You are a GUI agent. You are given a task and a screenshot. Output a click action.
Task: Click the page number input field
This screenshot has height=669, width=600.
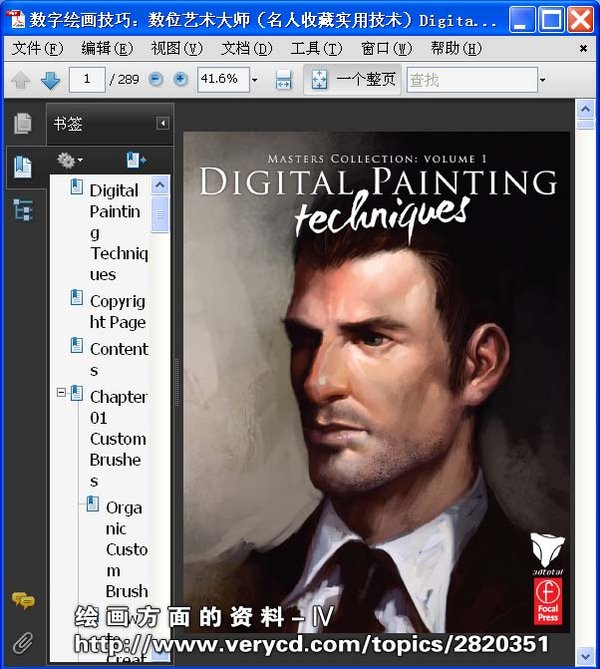(87, 79)
